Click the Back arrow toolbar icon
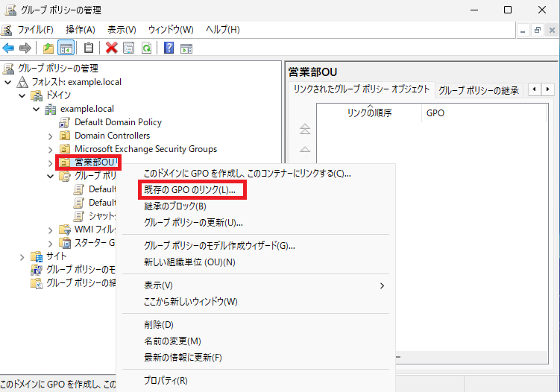This screenshot has height=392, width=560. (x=8, y=48)
